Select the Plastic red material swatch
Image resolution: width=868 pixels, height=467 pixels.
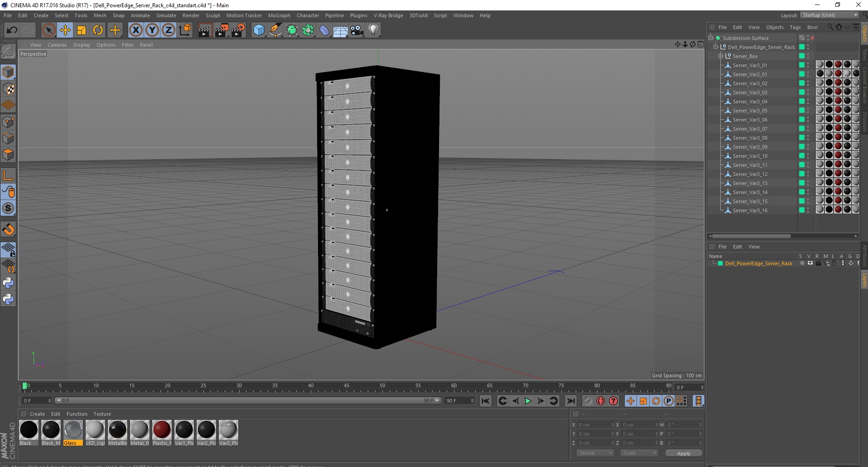[162, 433]
